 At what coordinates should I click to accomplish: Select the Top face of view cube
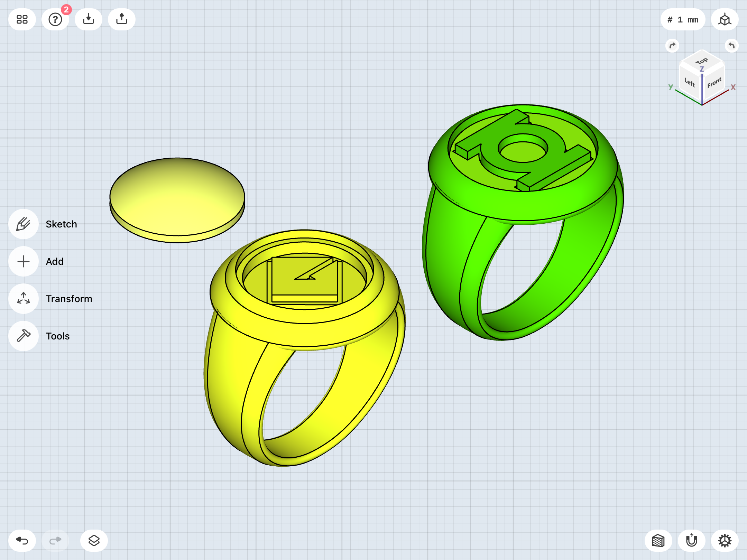[702, 62]
